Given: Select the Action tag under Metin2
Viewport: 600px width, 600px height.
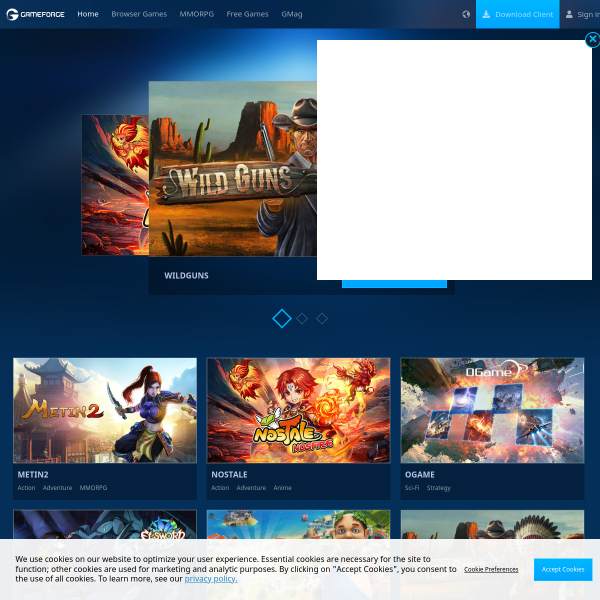Looking at the screenshot, I should [x=26, y=488].
